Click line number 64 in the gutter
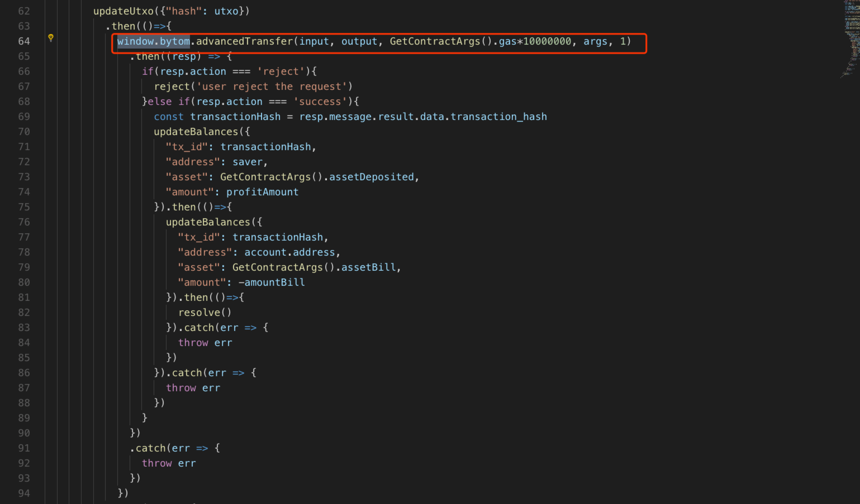 point(24,41)
